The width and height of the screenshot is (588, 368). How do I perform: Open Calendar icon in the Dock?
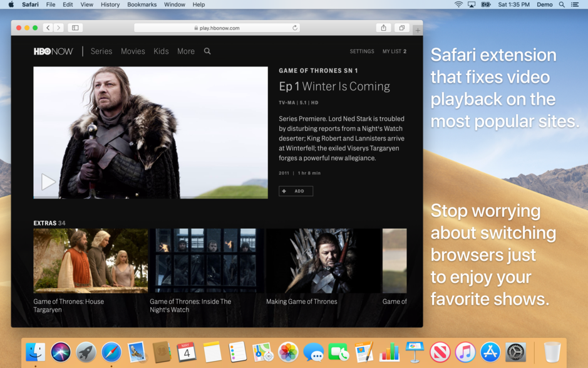(x=187, y=352)
